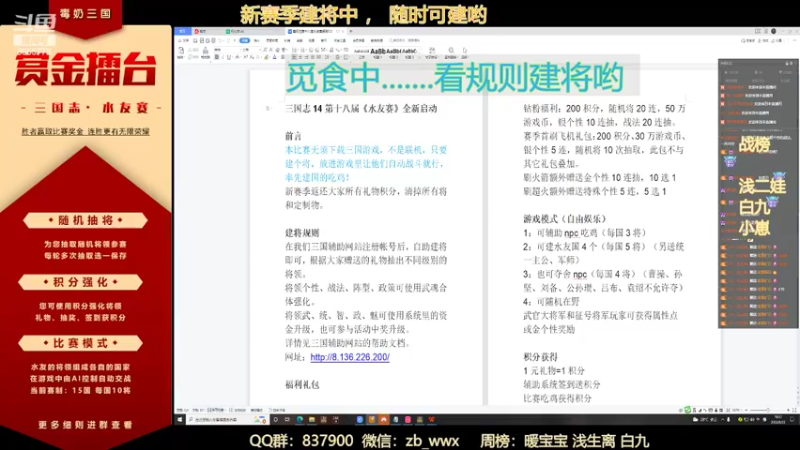Image resolution: width=800 pixels, height=450 pixels.
Task: Click the font color A icon
Action: pyautogui.click(x=274, y=57)
